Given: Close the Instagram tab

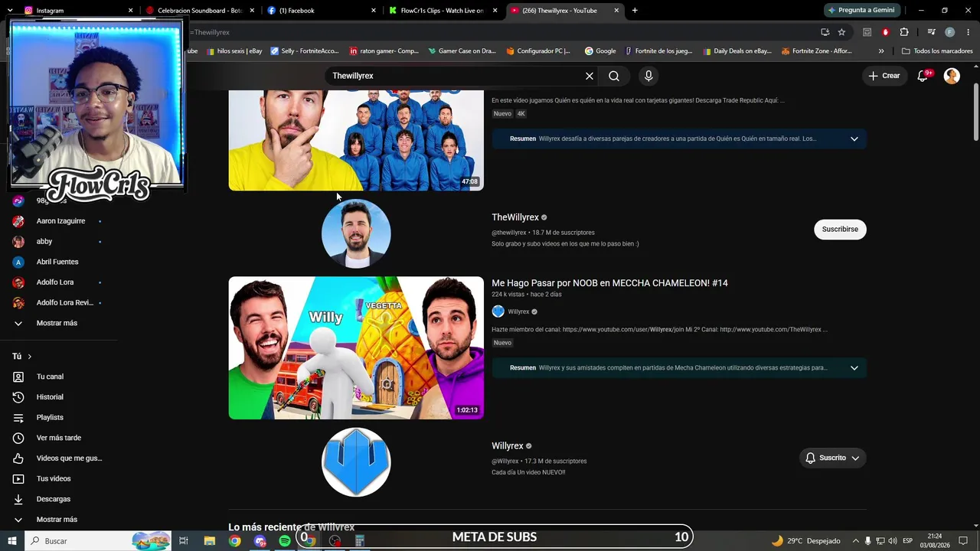Looking at the screenshot, I should [131, 11].
